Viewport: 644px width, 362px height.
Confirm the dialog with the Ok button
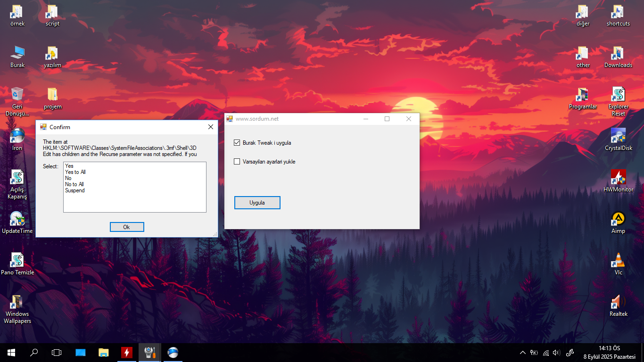pyautogui.click(x=127, y=227)
